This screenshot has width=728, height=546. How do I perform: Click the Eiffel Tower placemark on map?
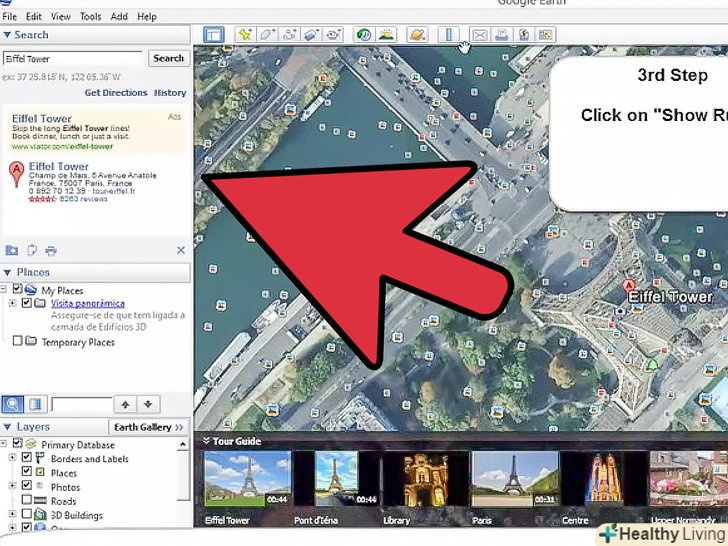point(629,286)
